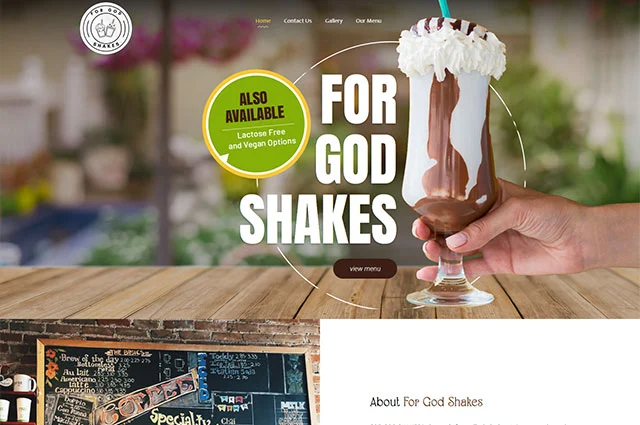This screenshot has width=640, height=425.
Task: Click the green Also Available badge
Action: (x=256, y=124)
